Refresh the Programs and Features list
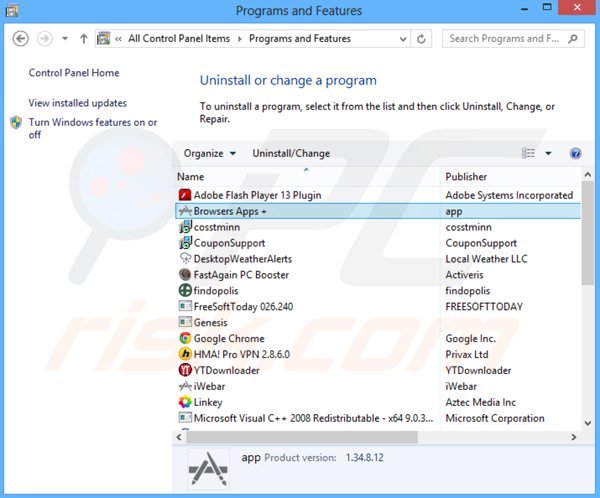Image resolution: width=600 pixels, height=498 pixels. 421,39
